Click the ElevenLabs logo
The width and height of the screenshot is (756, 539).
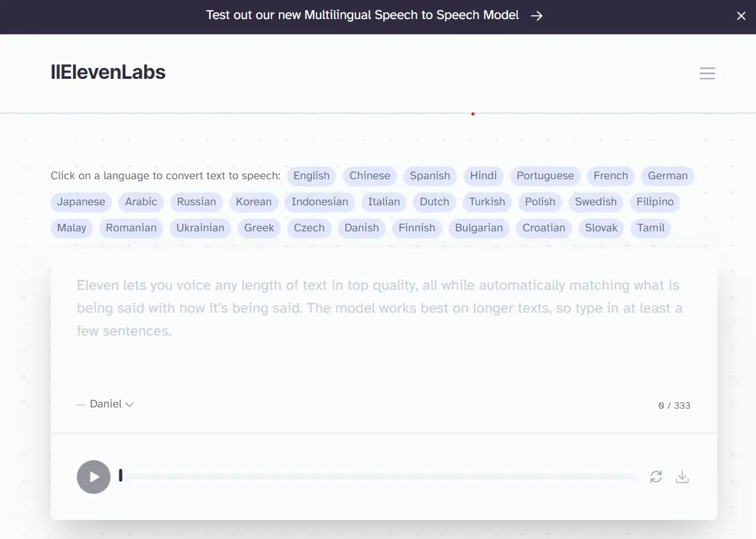click(108, 72)
